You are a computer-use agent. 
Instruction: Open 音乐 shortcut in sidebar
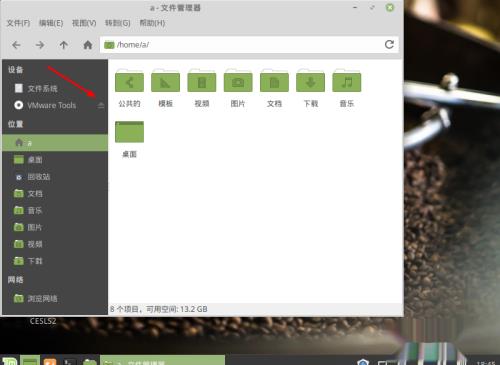[55, 210]
